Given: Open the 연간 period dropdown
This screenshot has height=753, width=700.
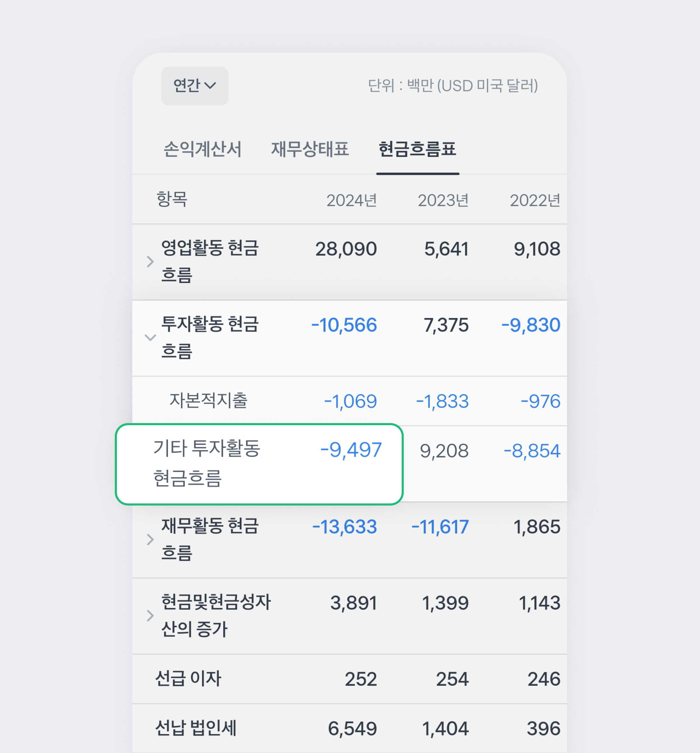Looking at the screenshot, I should [x=194, y=85].
